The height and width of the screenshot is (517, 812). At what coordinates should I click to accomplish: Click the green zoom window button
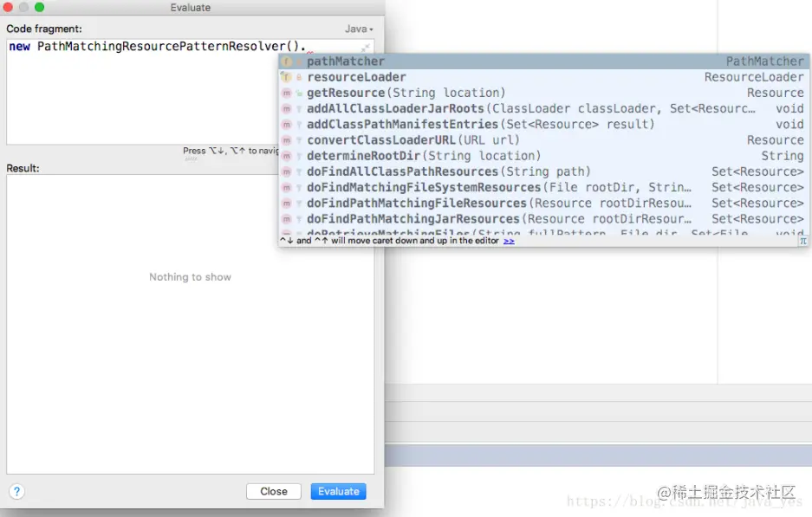click(39, 7)
